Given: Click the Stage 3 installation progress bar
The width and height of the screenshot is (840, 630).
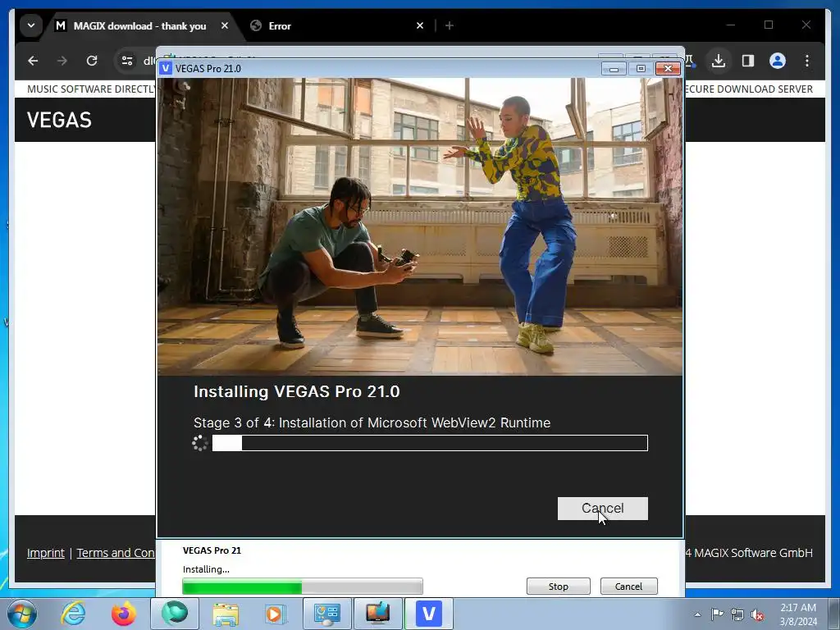Looking at the screenshot, I should pos(430,443).
